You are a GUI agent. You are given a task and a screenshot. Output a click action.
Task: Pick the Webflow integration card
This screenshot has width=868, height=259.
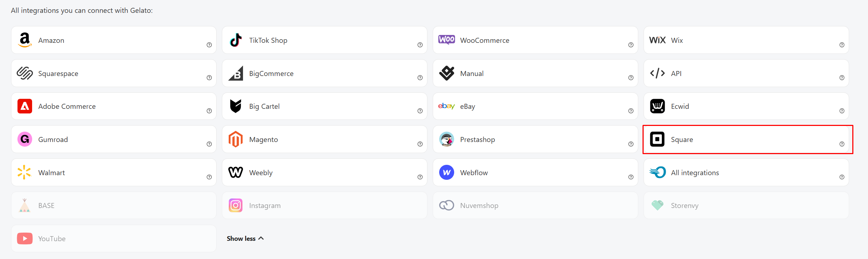click(x=535, y=173)
